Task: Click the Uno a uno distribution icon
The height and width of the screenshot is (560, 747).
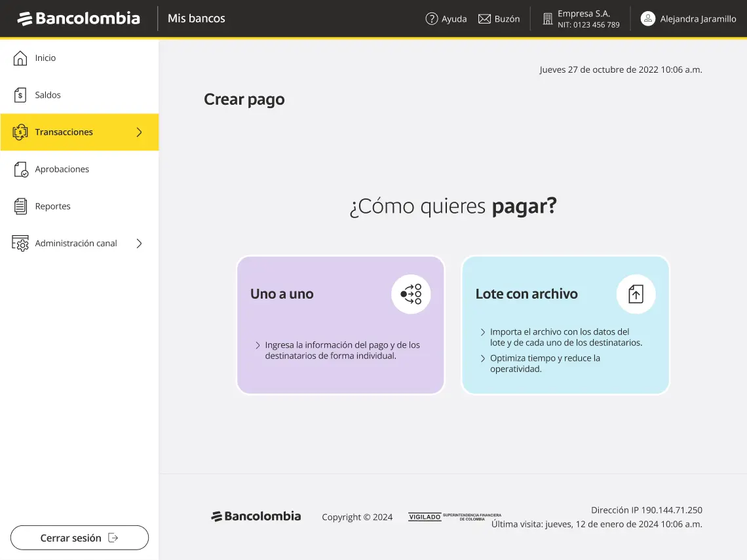Action: (411, 294)
